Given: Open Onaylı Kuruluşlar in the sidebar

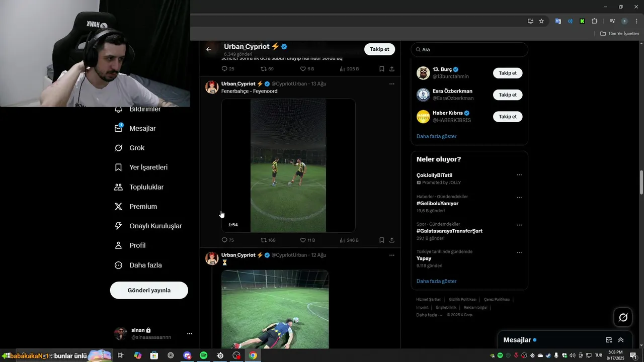Looking at the screenshot, I should [149, 226].
